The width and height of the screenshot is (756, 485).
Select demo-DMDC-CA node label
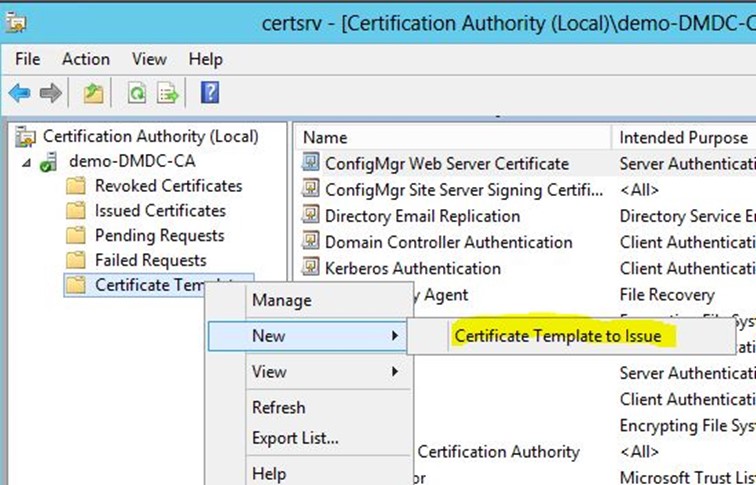pos(132,161)
